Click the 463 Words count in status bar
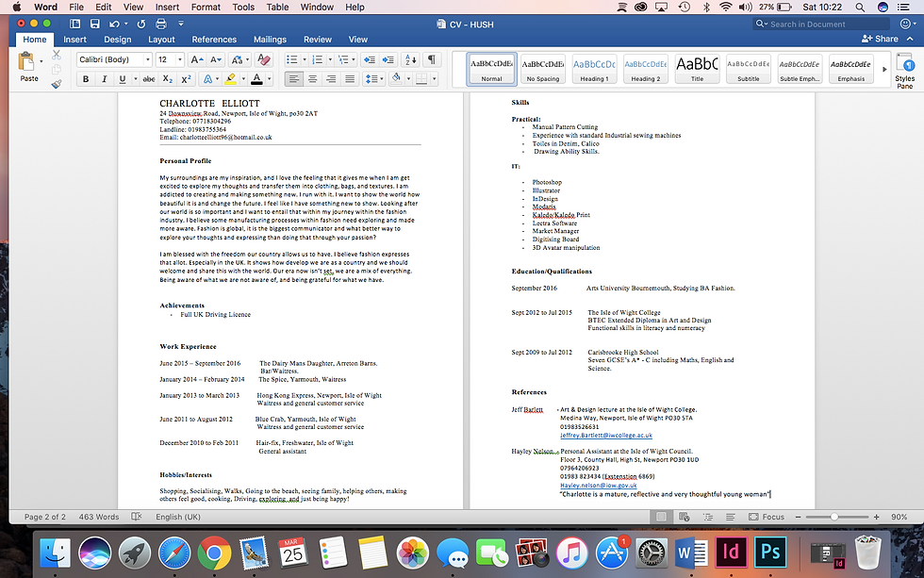 click(x=99, y=517)
